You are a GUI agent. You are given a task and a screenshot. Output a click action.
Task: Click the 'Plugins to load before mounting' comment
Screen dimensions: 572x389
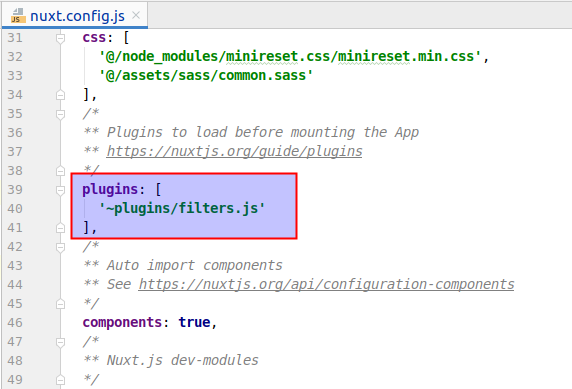point(263,132)
